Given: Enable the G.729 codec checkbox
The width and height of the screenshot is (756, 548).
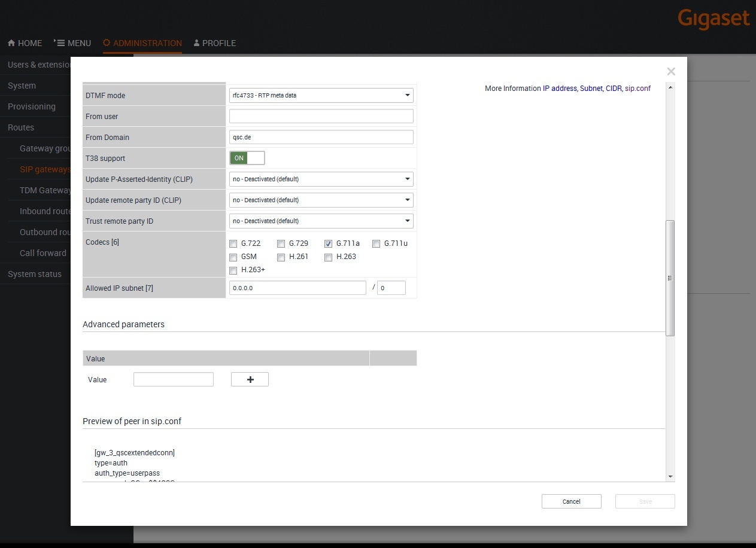Looking at the screenshot, I should (x=281, y=243).
